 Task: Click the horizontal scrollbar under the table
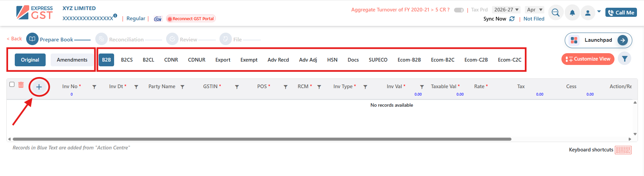[x=262, y=139]
